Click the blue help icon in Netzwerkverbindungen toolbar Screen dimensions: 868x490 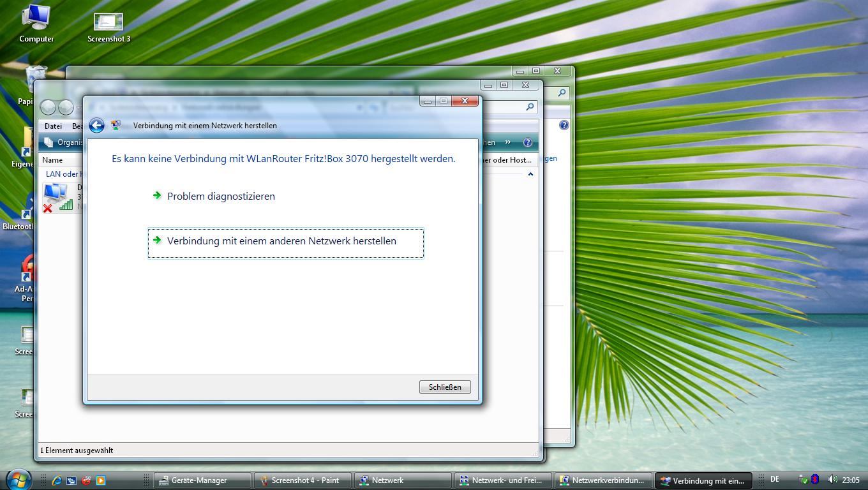(x=528, y=142)
